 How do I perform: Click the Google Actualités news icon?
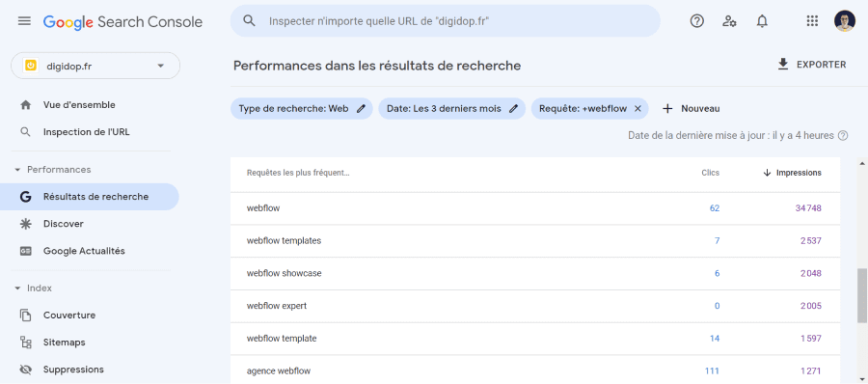pos(25,251)
